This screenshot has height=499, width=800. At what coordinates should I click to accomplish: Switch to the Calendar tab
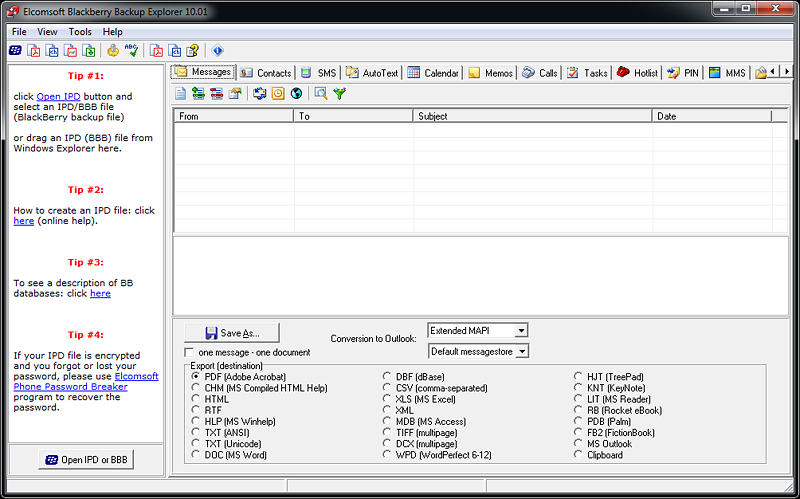(x=434, y=73)
